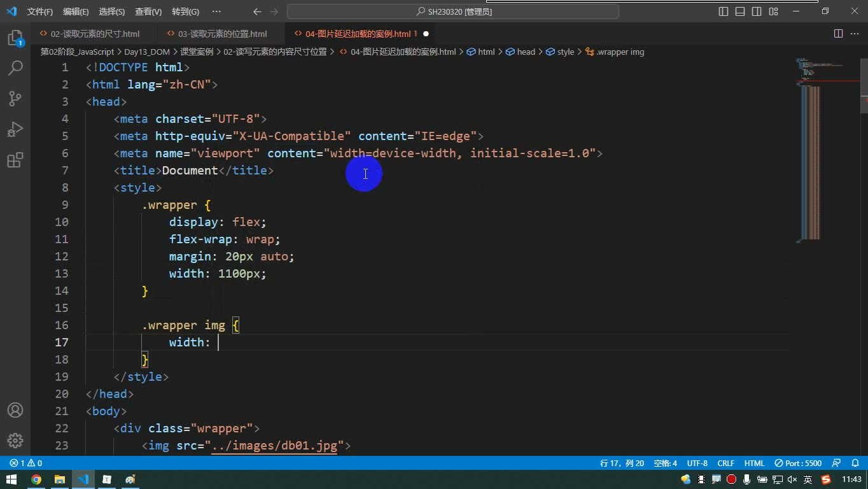Open the 文件(F) menu

40,11
